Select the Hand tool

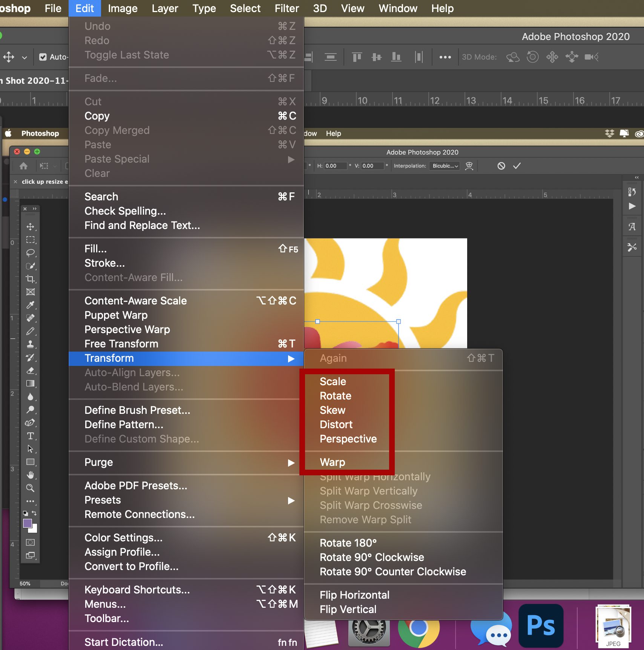pos(30,475)
